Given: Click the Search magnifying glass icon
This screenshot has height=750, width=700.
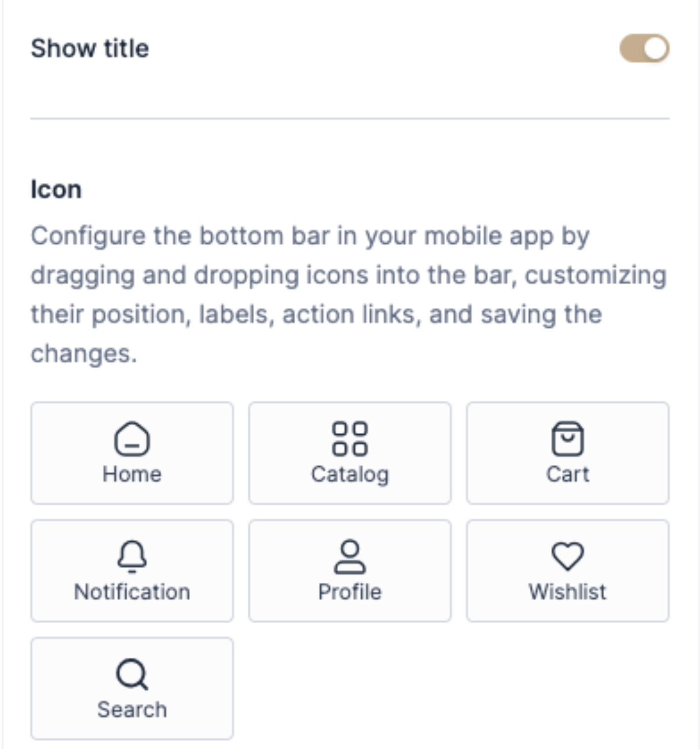Looking at the screenshot, I should point(132,674).
